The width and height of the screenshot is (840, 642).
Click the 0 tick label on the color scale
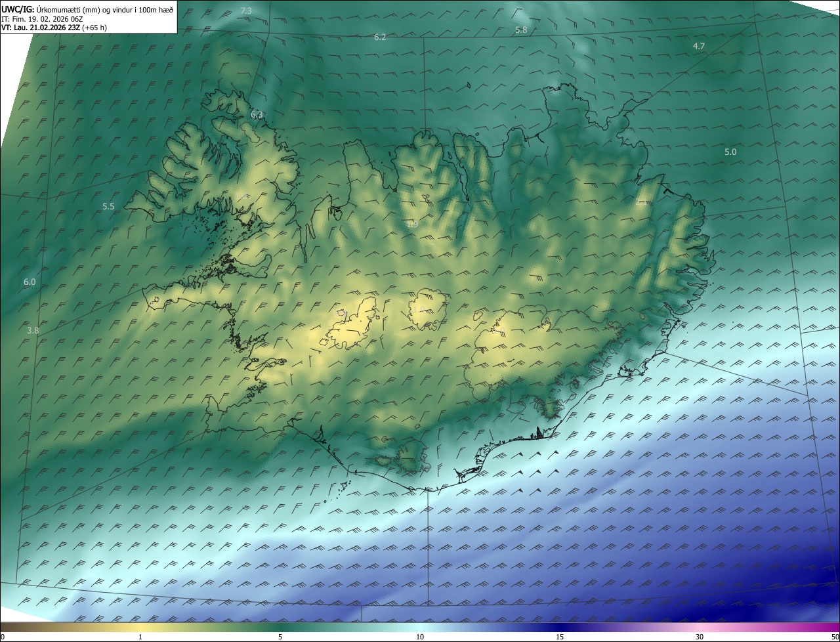pyautogui.click(x=3, y=637)
